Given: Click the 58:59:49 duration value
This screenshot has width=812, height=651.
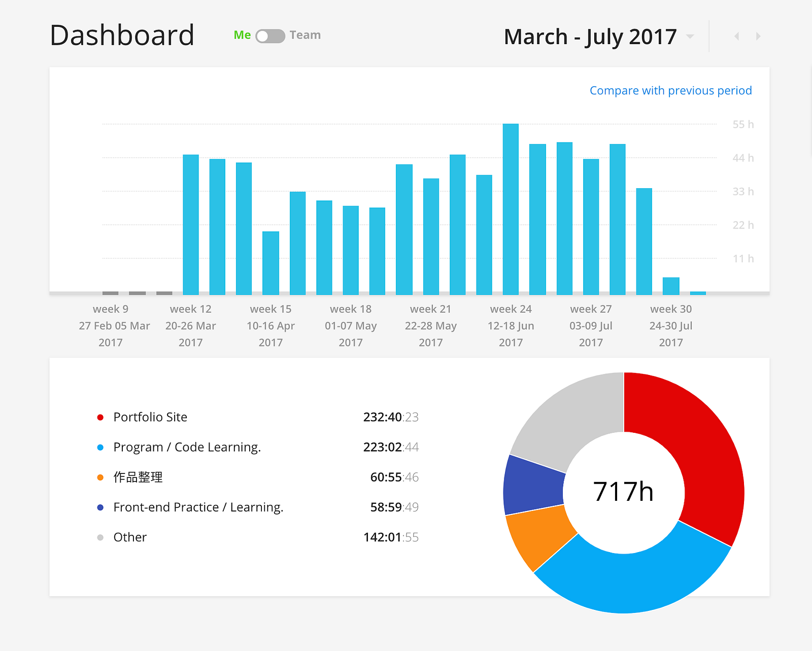Looking at the screenshot, I should pos(394,507).
